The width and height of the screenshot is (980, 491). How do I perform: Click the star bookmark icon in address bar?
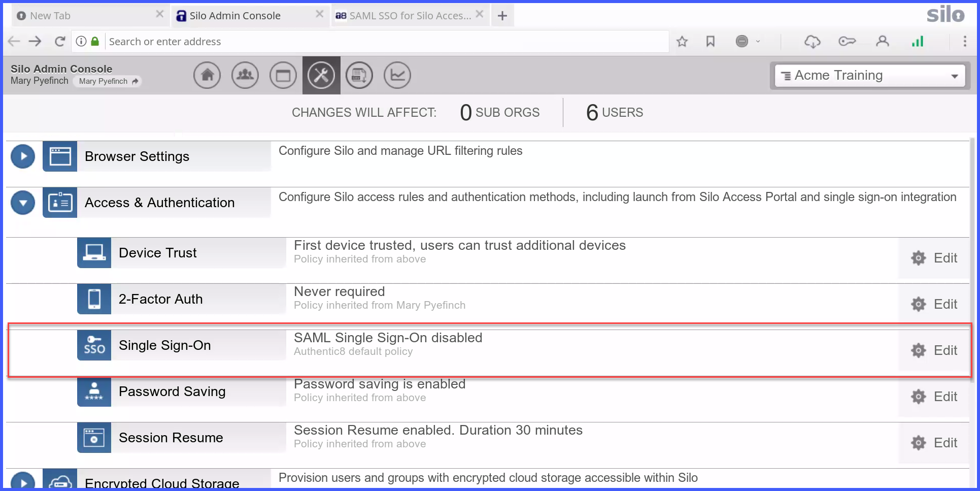(x=682, y=42)
